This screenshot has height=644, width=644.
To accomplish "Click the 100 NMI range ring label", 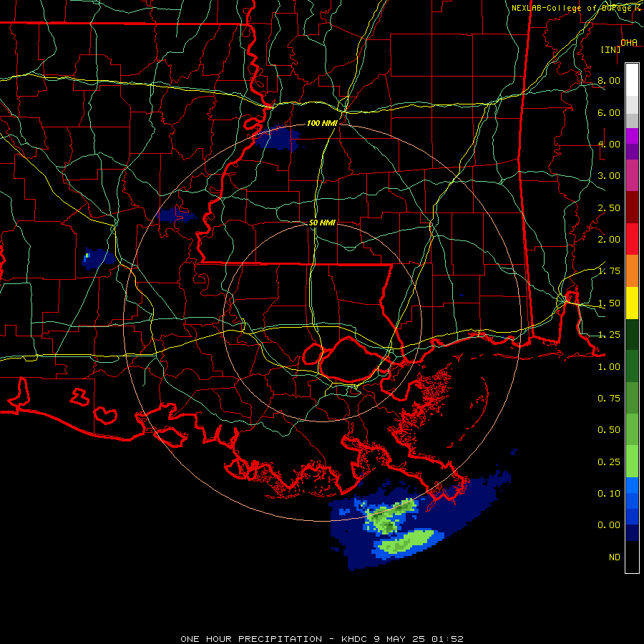I will (x=322, y=123).
